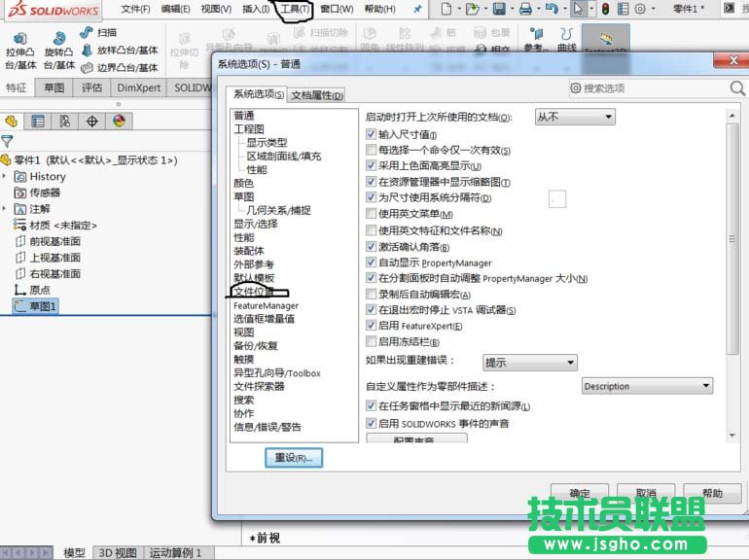Image resolution: width=749 pixels, height=560 pixels.
Task: Enable 使用英文菜单 checkbox
Action: pyautogui.click(x=371, y=213)
